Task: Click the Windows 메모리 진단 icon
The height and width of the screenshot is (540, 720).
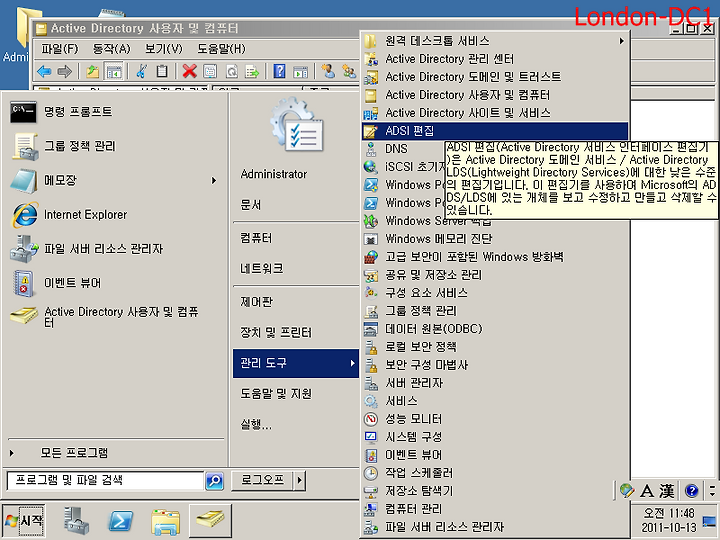Action: point(371,239)
